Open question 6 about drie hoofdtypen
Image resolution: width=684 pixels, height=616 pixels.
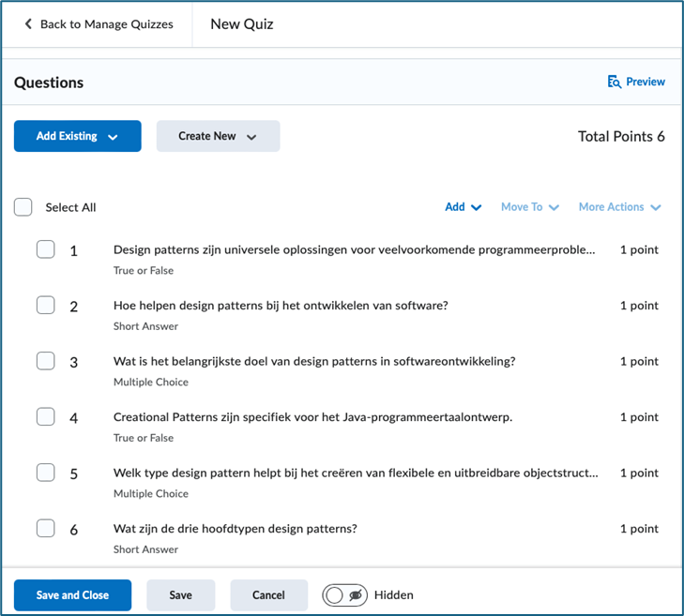[x=235, y=529]
